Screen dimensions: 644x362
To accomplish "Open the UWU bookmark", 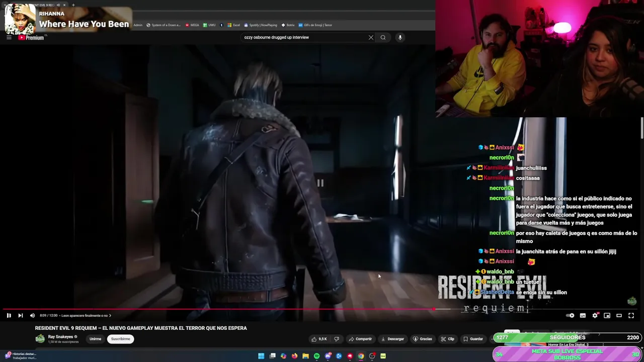I will pyautogui.click(x=209, y=25).
